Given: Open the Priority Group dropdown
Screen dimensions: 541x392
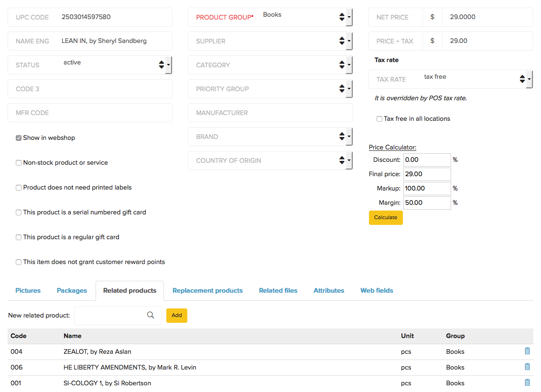Looking at the screenshot, I should [x=270, y=89].
